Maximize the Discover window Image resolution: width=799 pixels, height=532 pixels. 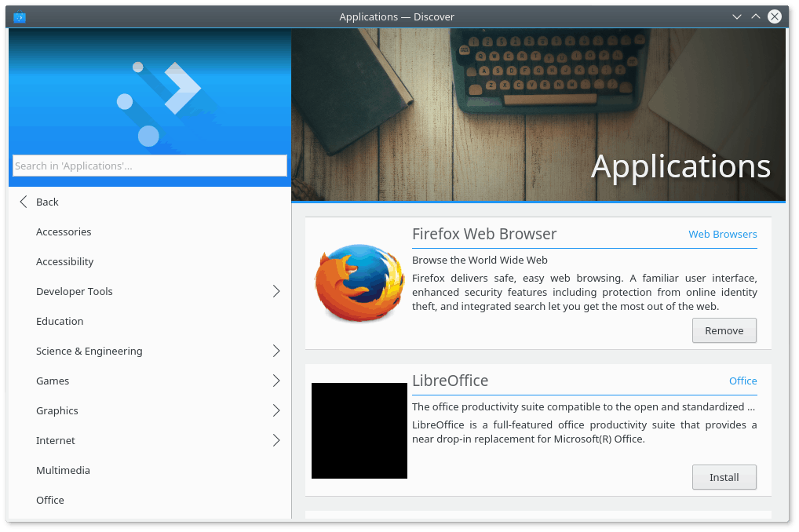click(x=756, y=16)
